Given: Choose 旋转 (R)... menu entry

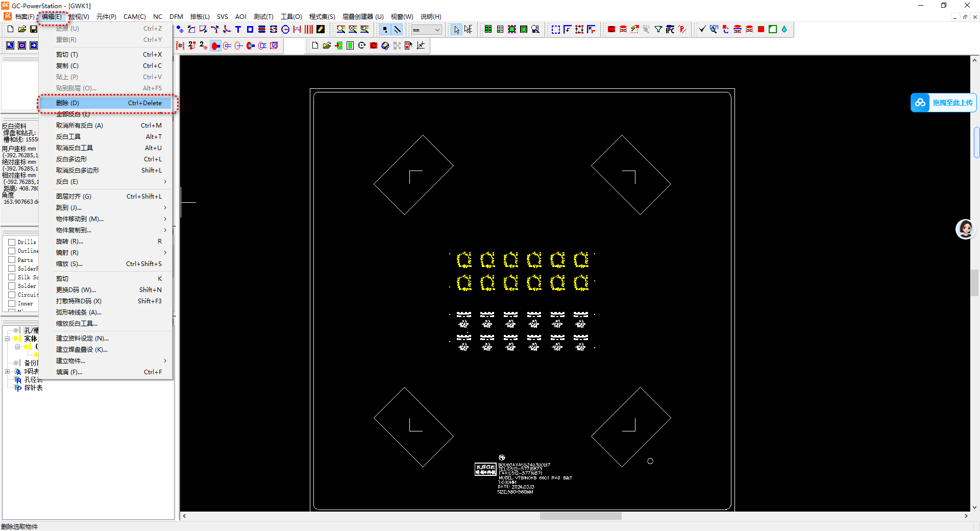Looking at the screenshot, I should click(x=106, y=242).
